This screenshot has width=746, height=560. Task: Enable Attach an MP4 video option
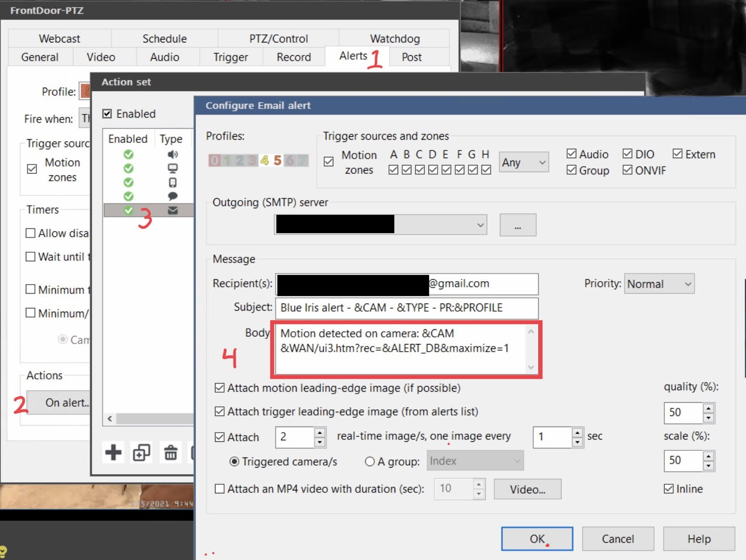pos(219,489)
